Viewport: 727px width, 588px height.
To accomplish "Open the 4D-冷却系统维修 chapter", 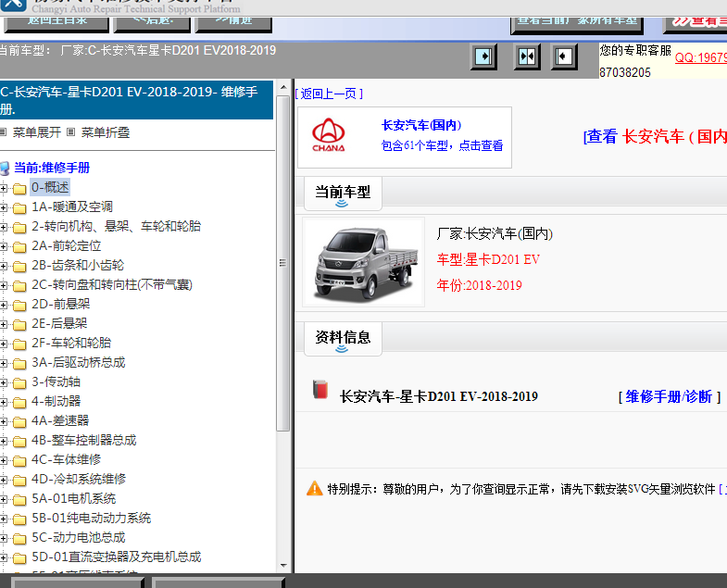I will point(79,480).
